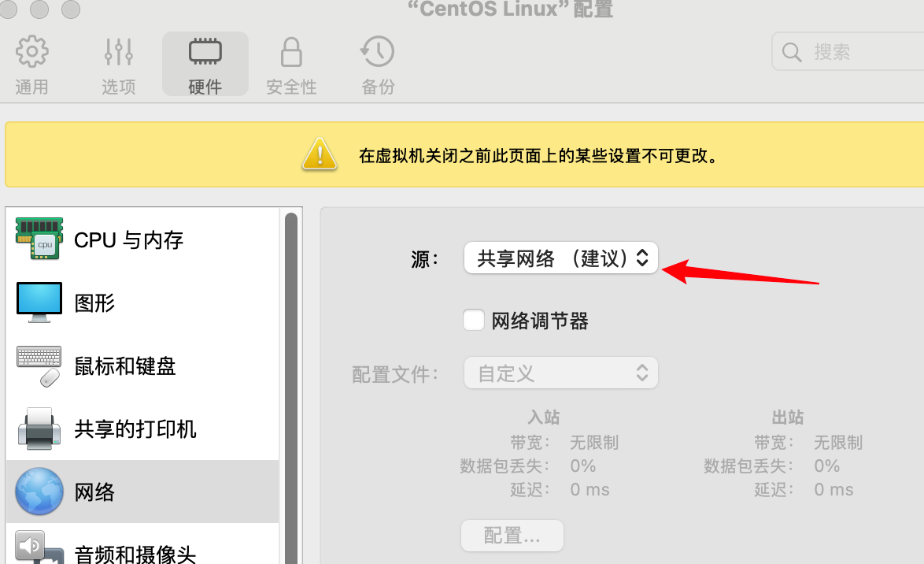Click the yellow warning triangle icon
Screen dimensions: 924x564
[320, 154]
